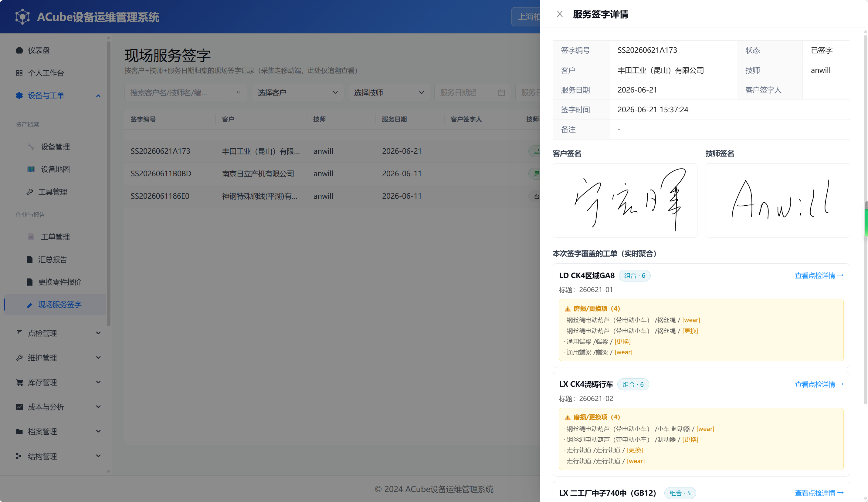Open 个人工作台 menu item
868x502 pixels.
click(x=55, y=73)
